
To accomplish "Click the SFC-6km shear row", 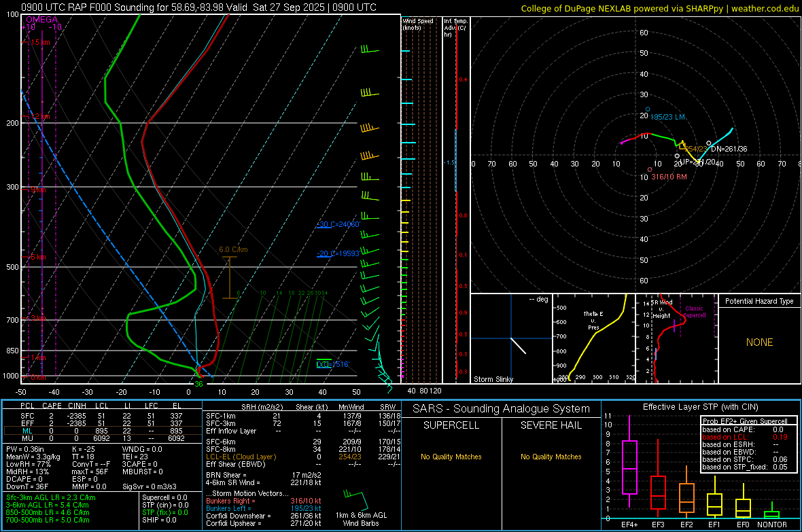I will point(303,442).
